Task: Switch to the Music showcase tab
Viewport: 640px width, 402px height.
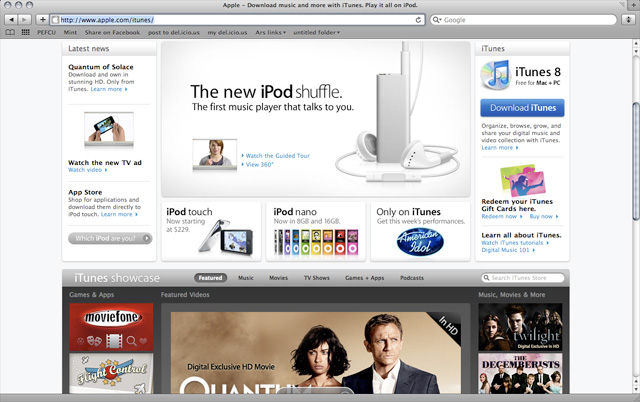Action: point(246,278)
